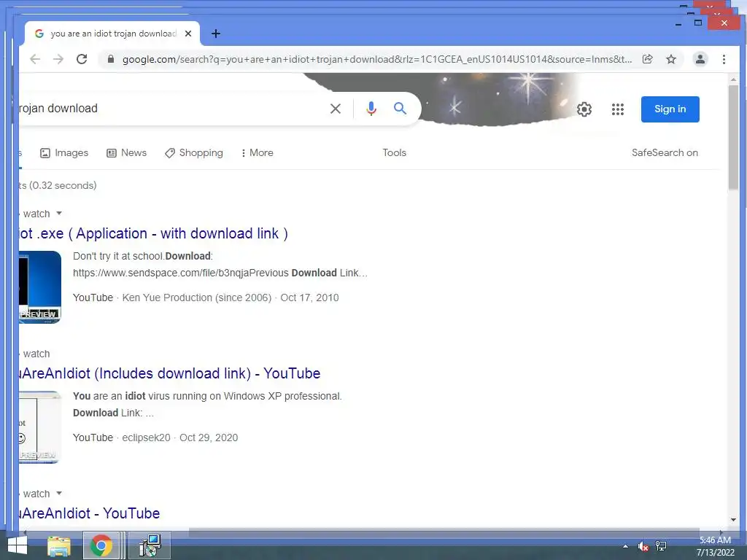
Task: Switch to Shopping results tab
Action: [x=194, y=153]
